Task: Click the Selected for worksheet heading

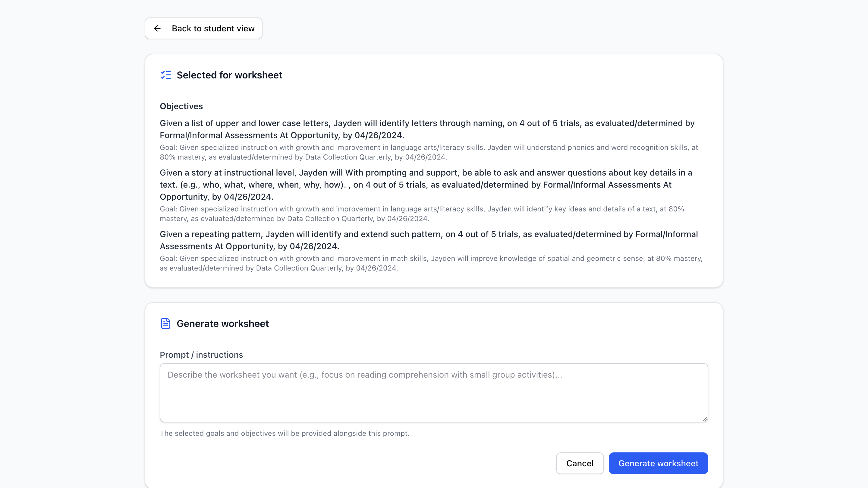Action: coord(229,75)
